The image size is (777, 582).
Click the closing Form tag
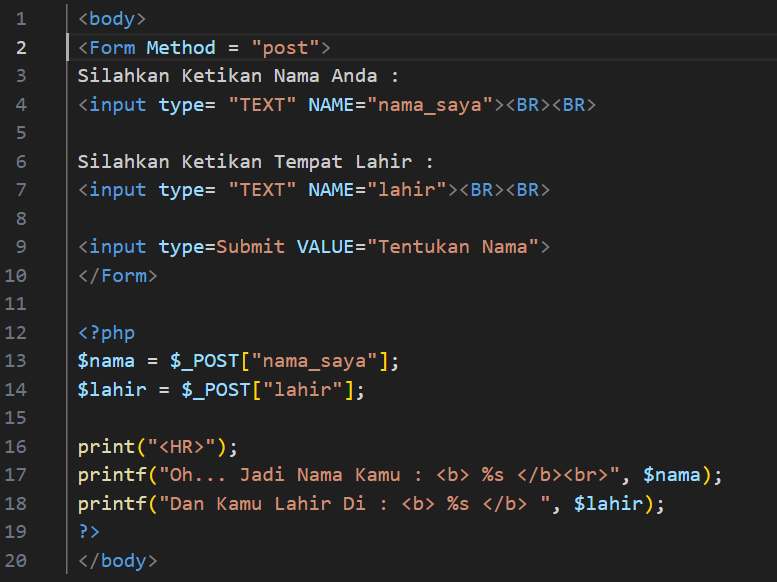pyautogui.click(x=118, y=276)
